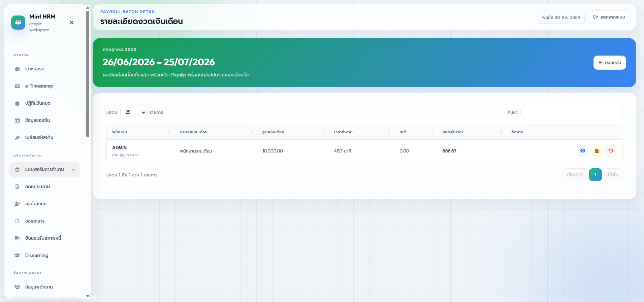
Task: Close the sidebar with the X button
Action: click(x=72, y=23)
